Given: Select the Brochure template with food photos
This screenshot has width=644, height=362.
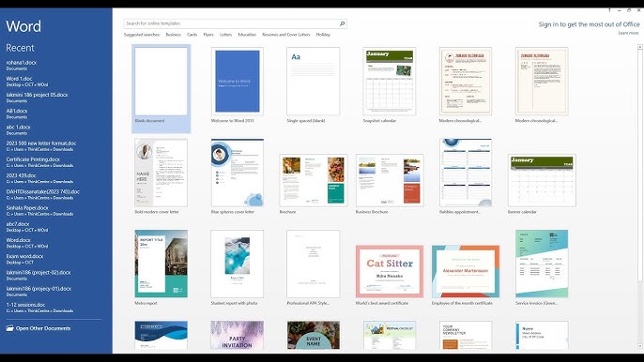Looking at the screenshot, I should [x=313, y=184].
